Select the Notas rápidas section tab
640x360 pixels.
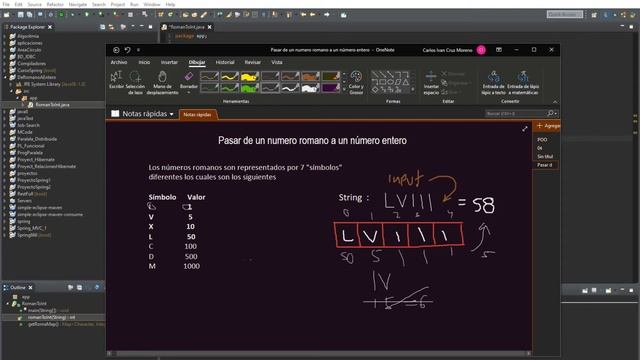coord(198,114)
